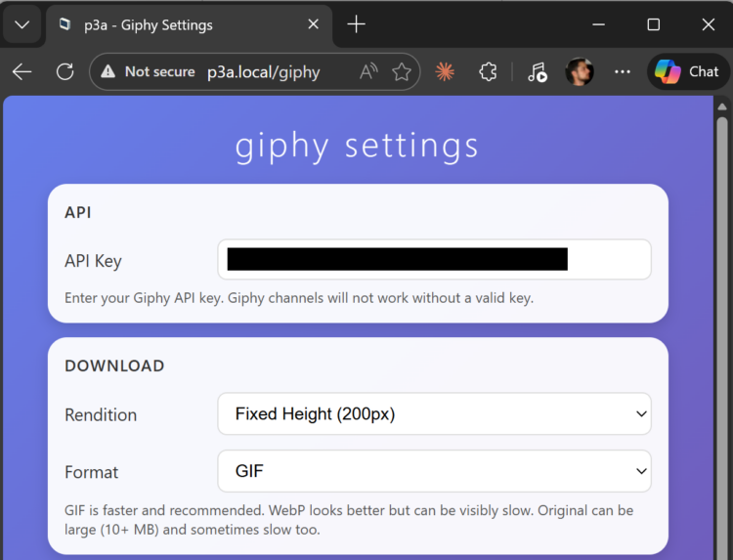Screen dimensions: 733x560
Task: Go back to the previous page
Action: point(22,71)
